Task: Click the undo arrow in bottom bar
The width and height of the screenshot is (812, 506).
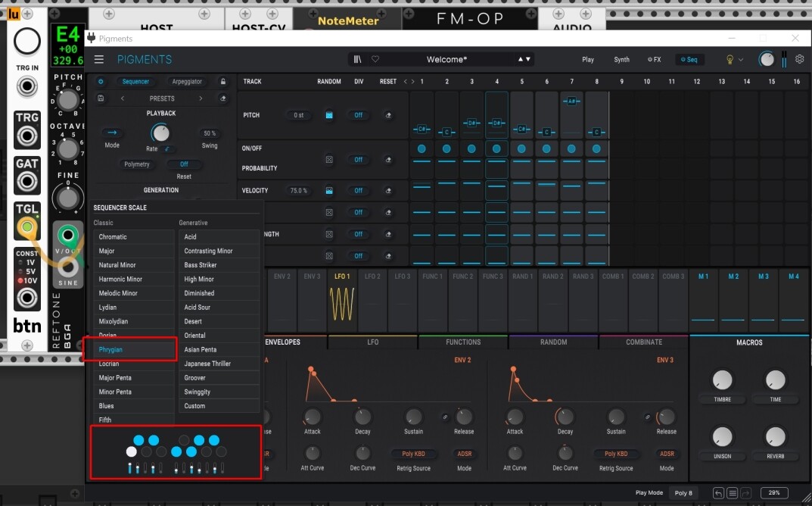Action: [718, 493]
